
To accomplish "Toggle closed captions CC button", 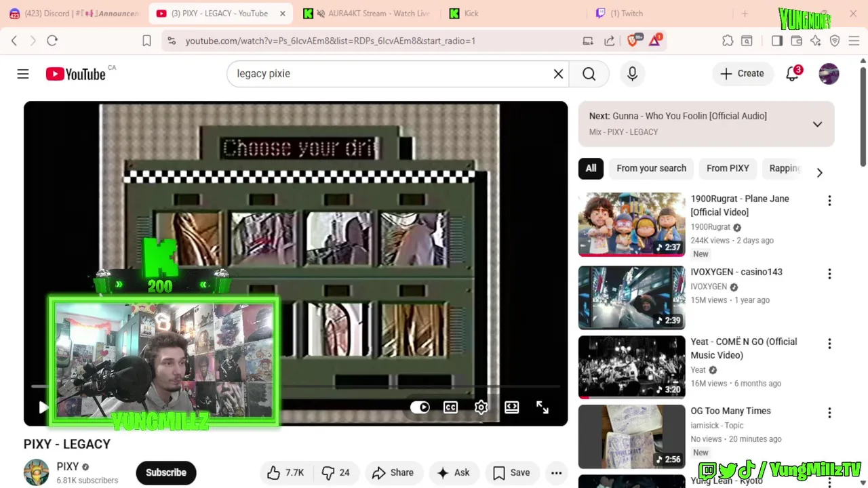I will point(450,407).
